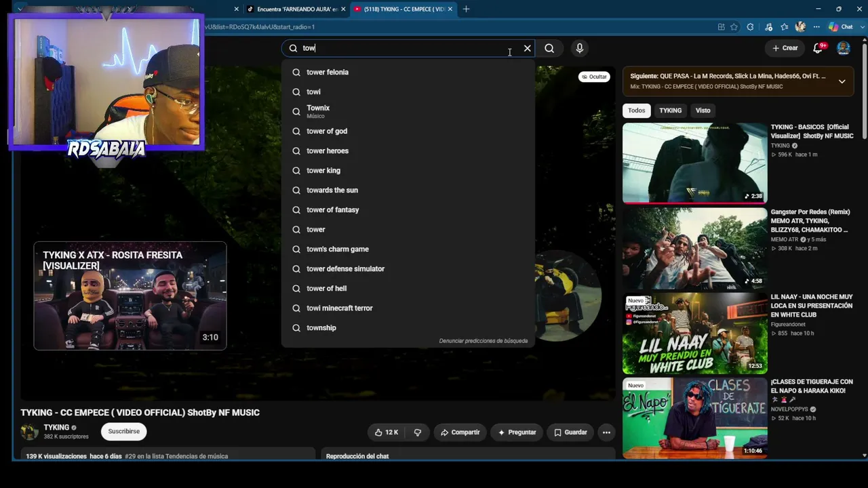Choose the 'town's charm game' suggestion
The image size is (868, 488).
pyautogui.click(x=408, y=249)
